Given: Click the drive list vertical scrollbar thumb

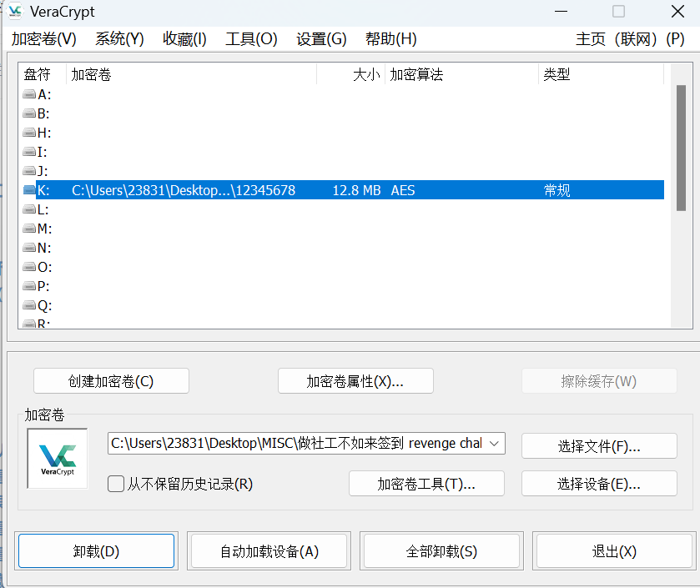Looking at the screenshot, I should click(681, 148).
